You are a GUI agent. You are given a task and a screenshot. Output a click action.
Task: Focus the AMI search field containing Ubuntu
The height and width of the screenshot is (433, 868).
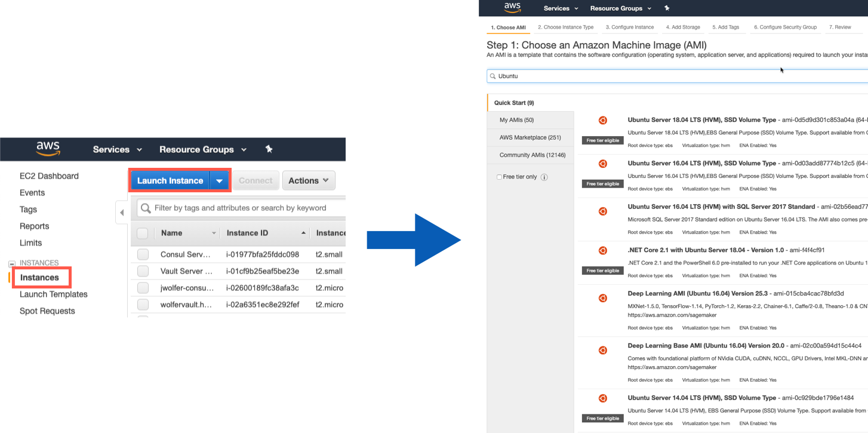pos(678,76)
